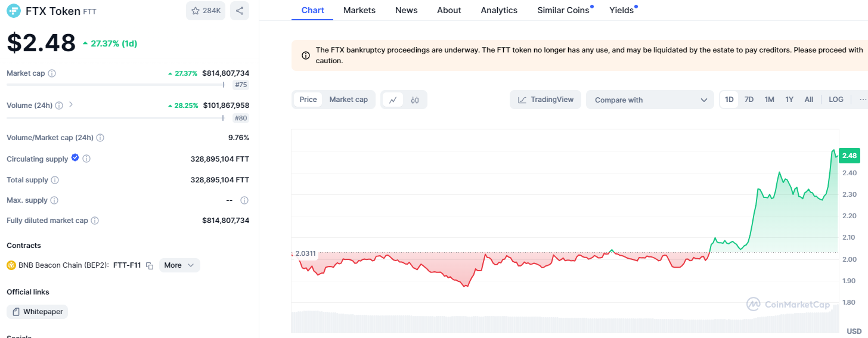Show Market cap info tooltip icon
Image resolution: width=868 pixels, height=338 pixels.
[x=52, y=73]
